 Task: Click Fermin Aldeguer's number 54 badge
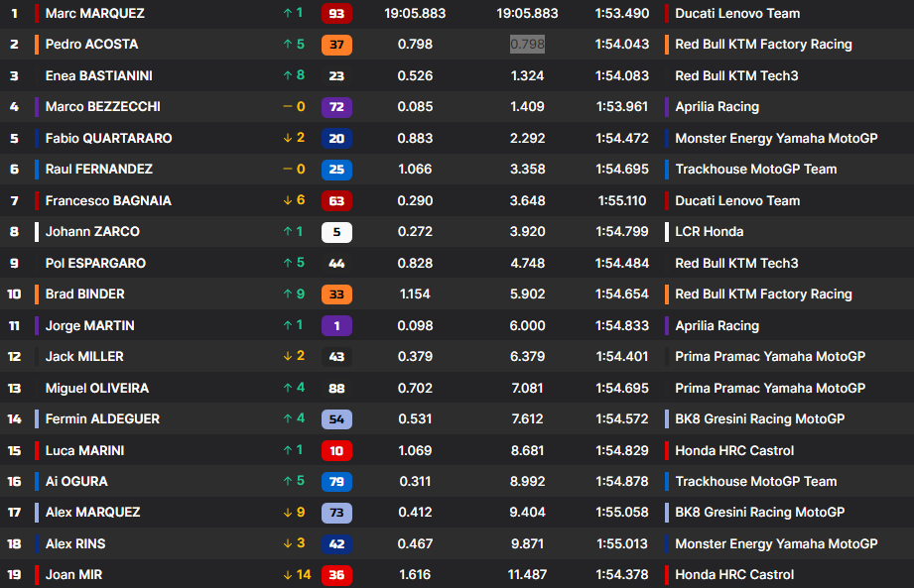tap(336, 419)
